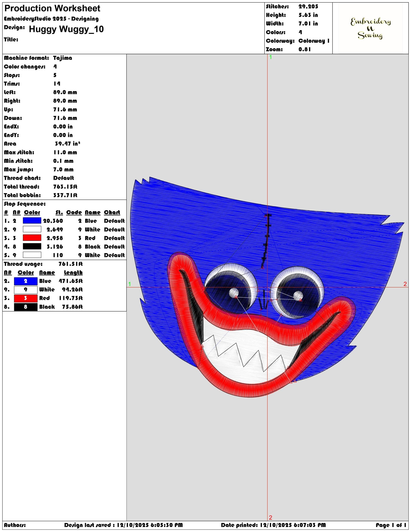
Task: Click the Max jump value 7.0 mm
Action: 63,169
